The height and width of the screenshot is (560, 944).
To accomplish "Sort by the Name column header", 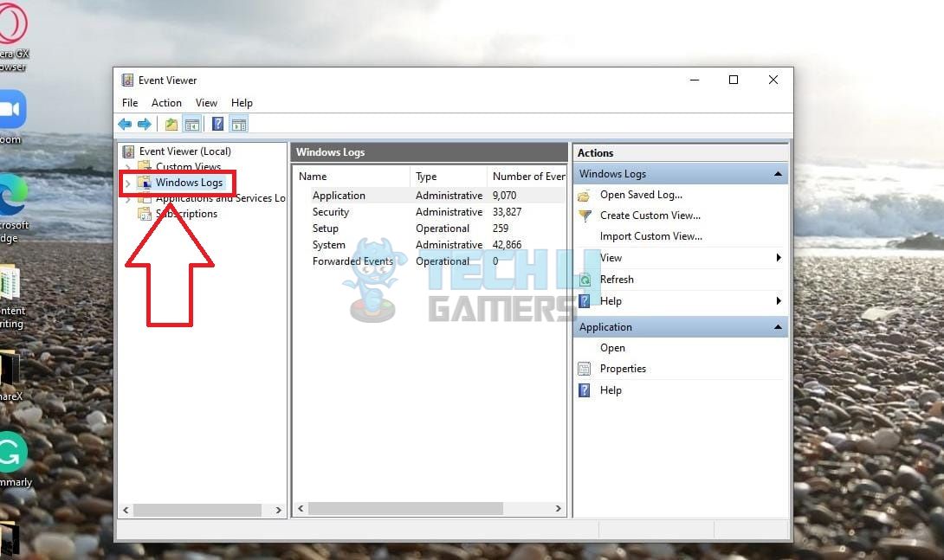I will pyautogui.click(x=352, y=177).
